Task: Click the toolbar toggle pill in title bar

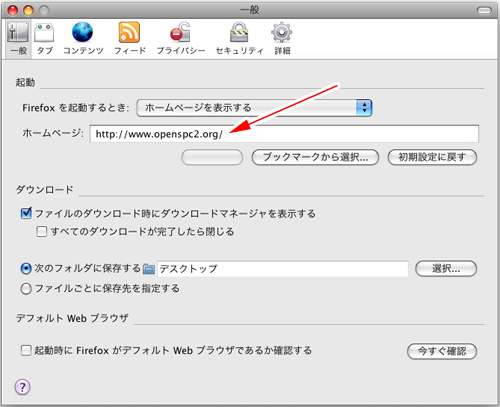Action: pos(484,11)
